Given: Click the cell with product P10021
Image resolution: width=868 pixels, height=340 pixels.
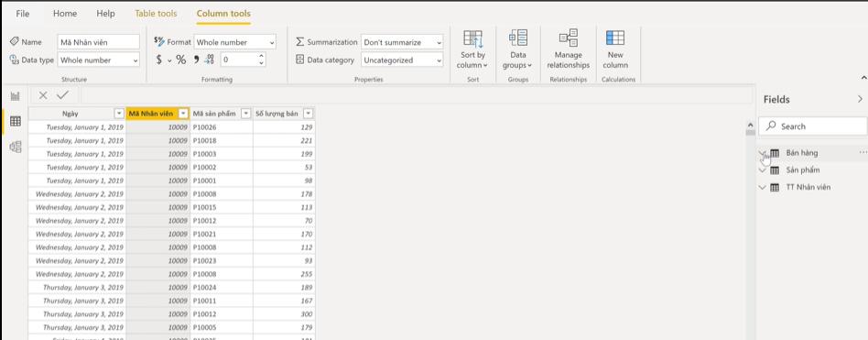Looking at the screenshot, I should tap(222, 235).
